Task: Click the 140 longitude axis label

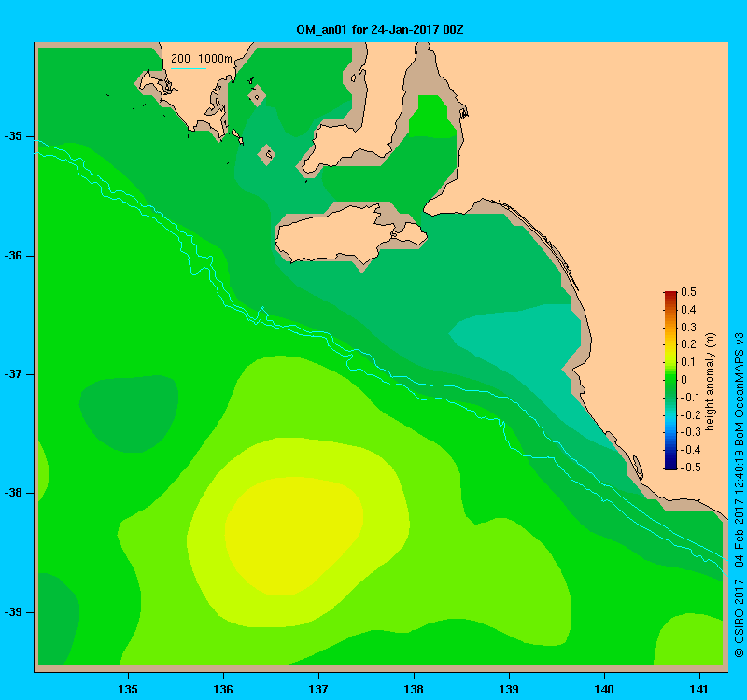Action: [604, 689]
